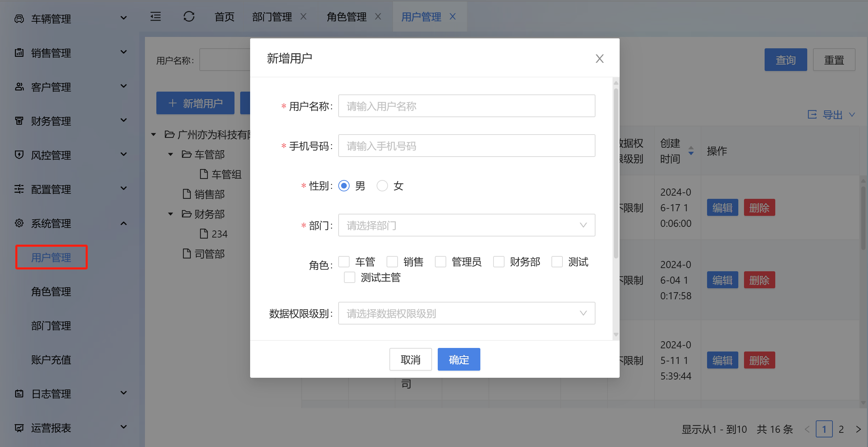Screen dimensions: 868x447
Task: Click the 销售管理 sidebar icon
Action: pyautogui.click(x=19, y=53)
